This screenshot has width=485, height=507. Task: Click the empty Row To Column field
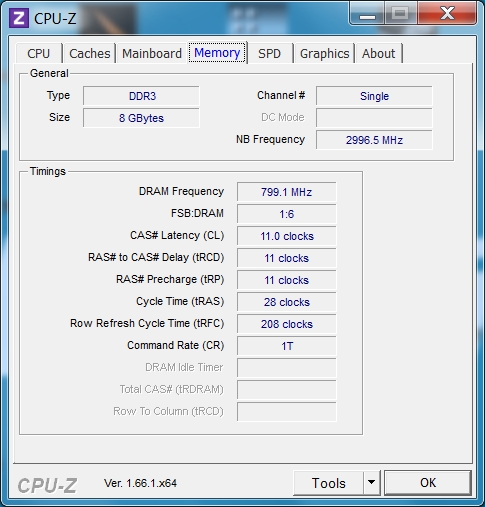[x=287, y=412]
